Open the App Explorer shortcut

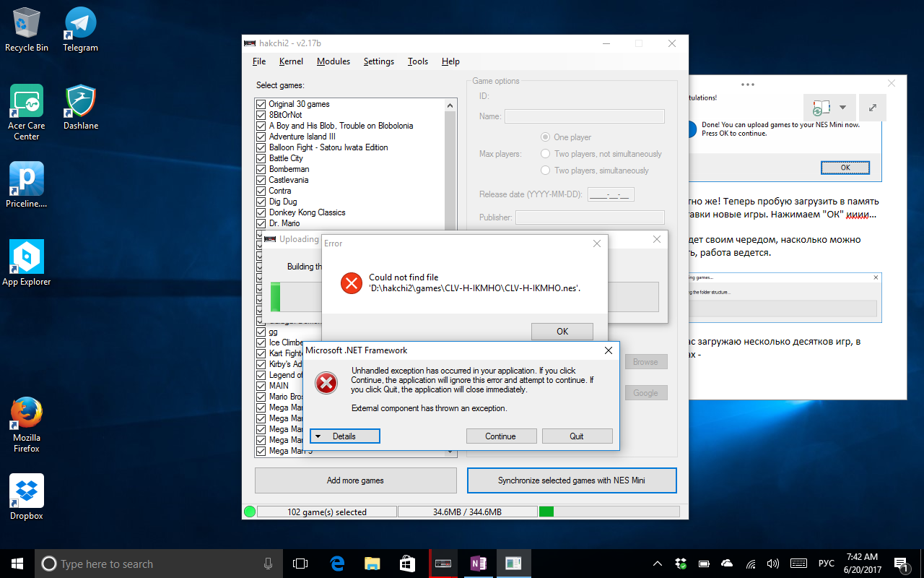click(x=27, y=263)
